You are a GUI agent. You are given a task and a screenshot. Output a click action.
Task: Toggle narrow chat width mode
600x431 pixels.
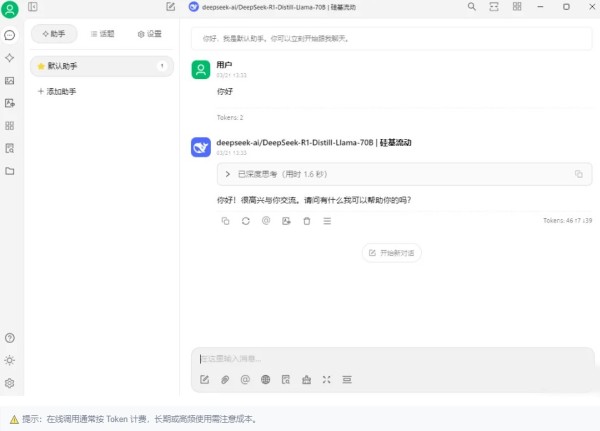click(x=494, y=7)
